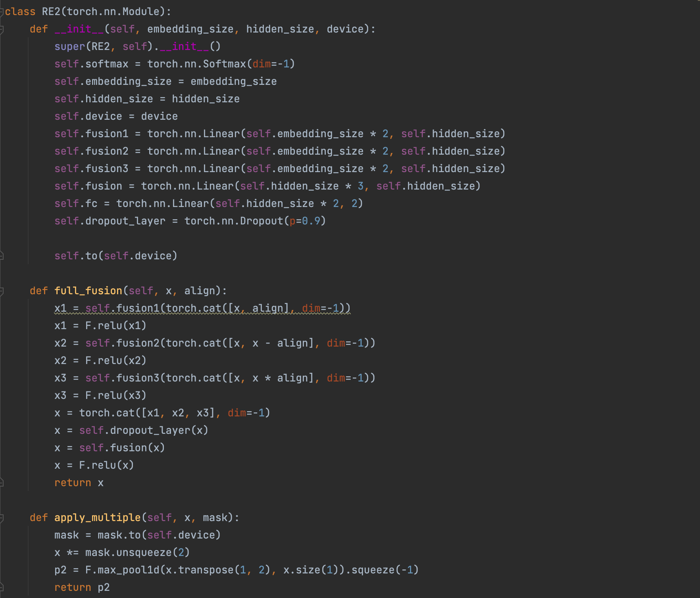Click 'x = self.dropout_layer(x)' line

point(131,430)
